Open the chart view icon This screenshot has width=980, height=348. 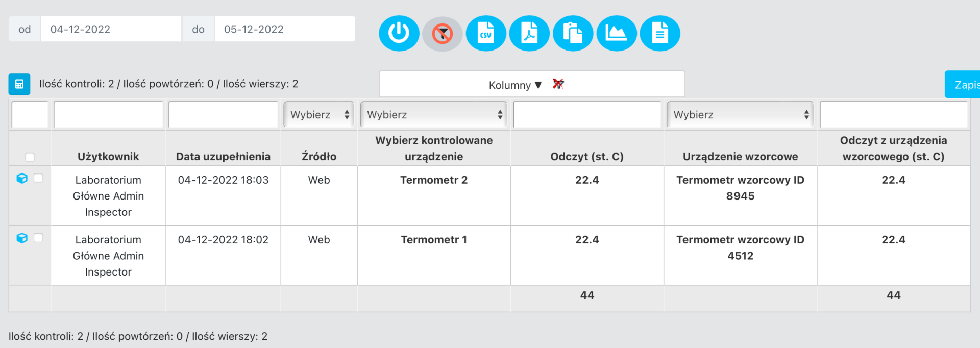pos(617,34)
